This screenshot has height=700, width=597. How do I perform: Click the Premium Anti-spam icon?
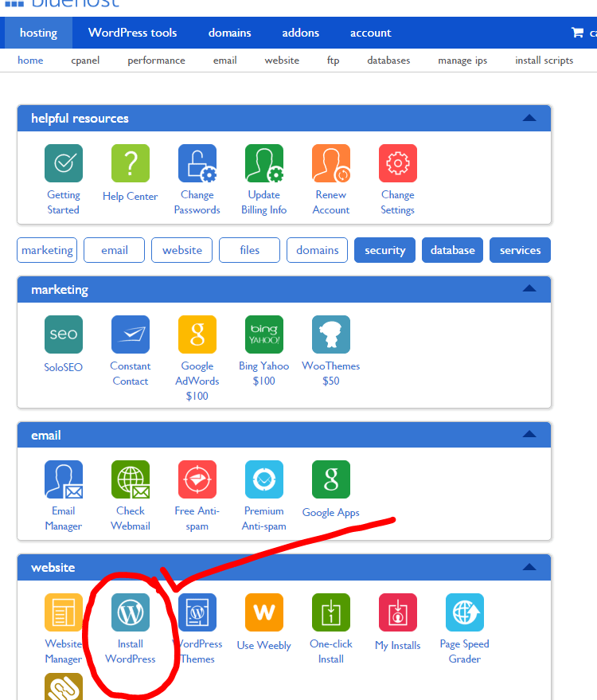point(264,479)
